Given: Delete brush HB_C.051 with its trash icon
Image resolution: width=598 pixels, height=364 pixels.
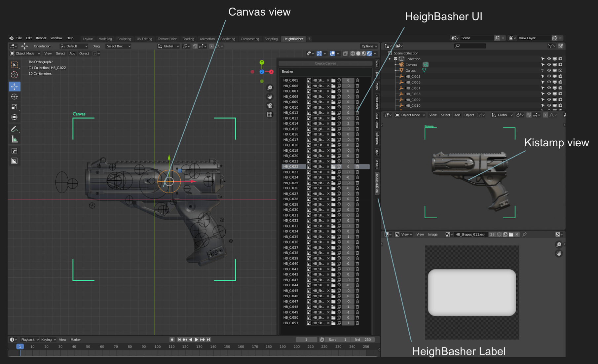Looking at the screenshot, I should click(357, 323).
